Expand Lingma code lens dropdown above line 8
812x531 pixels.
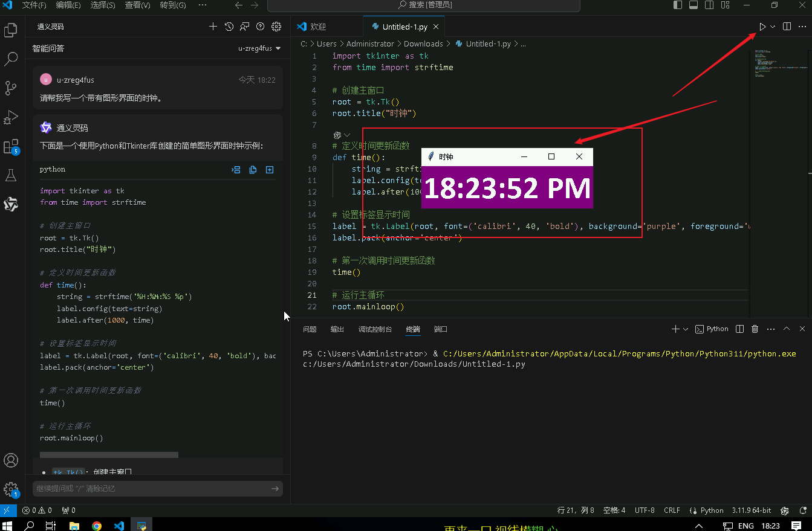(x=342, y=135)
